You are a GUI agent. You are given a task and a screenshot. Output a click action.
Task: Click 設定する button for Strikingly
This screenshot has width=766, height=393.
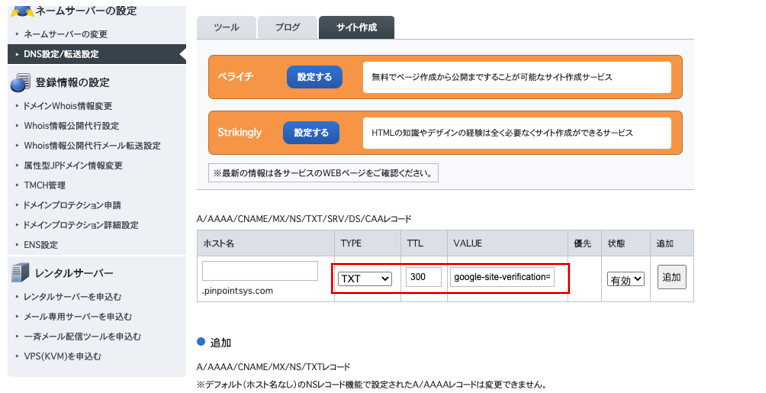[x=311, y=132]
